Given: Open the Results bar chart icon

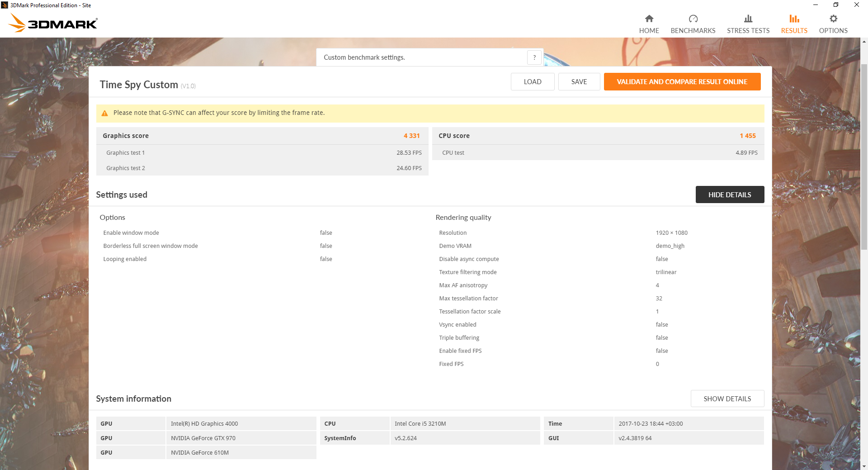Looking at the screenshot, I should click(x=794, y=19).
